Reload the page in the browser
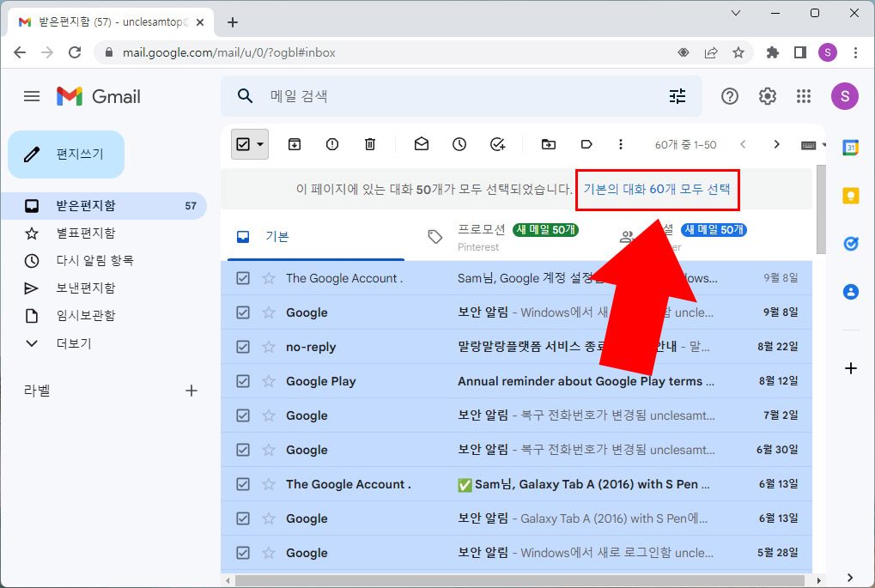 pyautogui.click(x=75, y=52)
